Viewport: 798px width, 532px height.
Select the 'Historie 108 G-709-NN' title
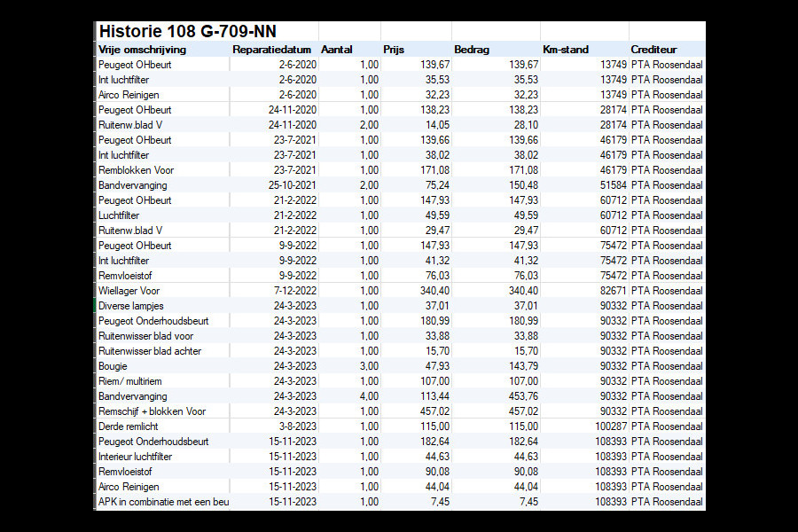click(x=187, y=32)
